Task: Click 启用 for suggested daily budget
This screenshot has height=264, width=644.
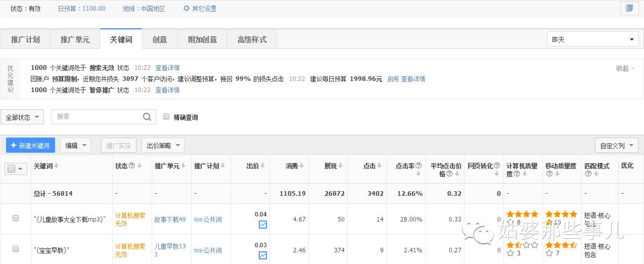Action: 393,79
